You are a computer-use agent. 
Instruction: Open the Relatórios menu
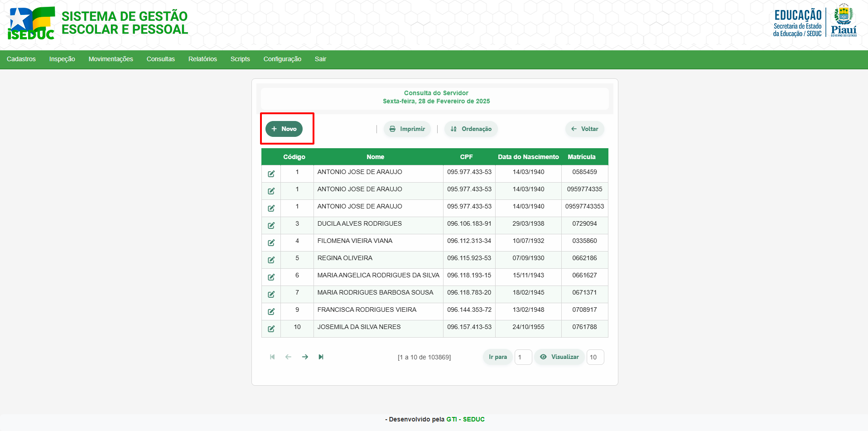[203, 59]
